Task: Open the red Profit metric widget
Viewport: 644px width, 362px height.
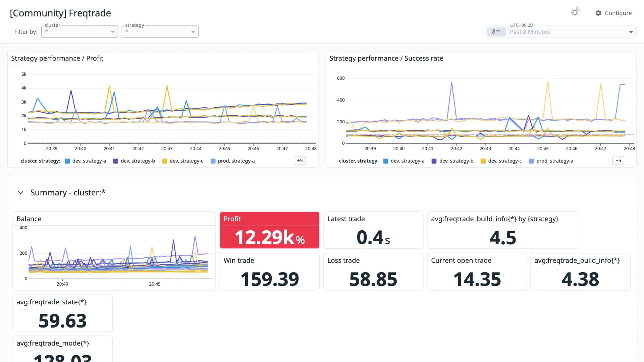Action: pos(270,230)
